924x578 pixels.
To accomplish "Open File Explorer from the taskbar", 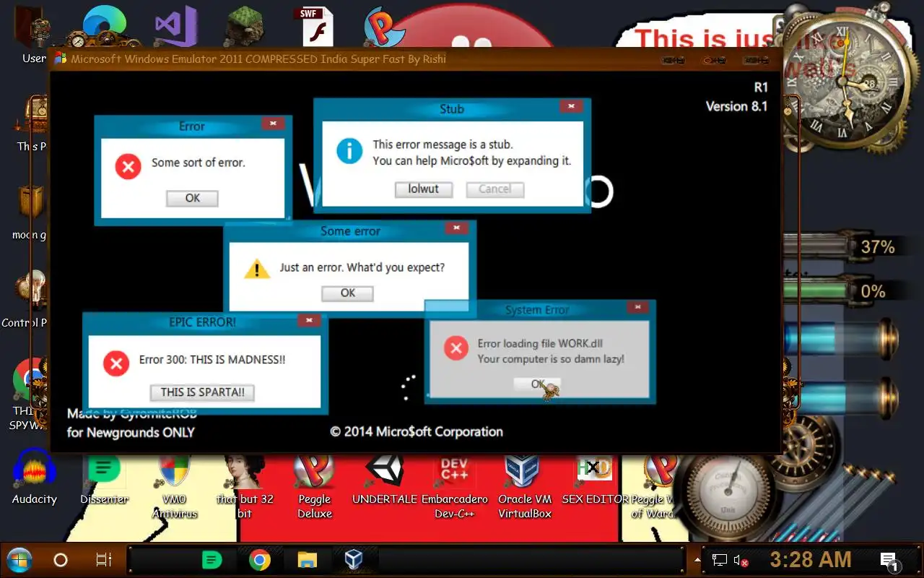I will click(308, 560).
